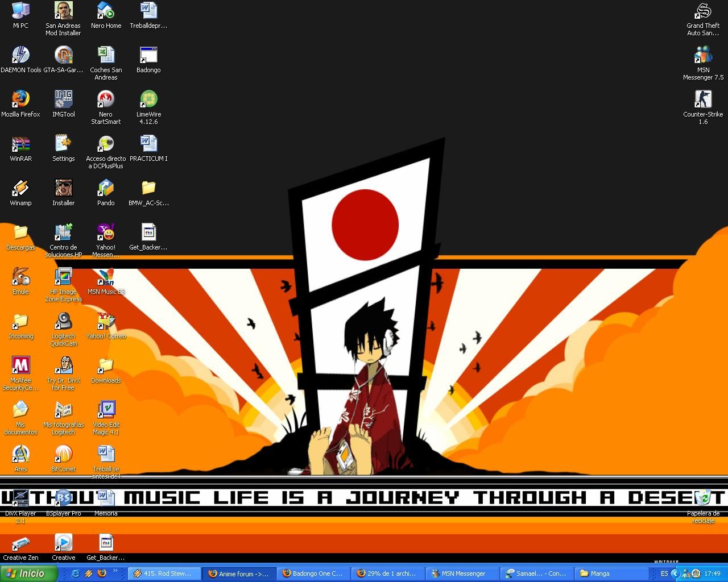The image size is (728, 582).
Task: Open MSN Music ES shortcut
Action: pyautogui.click(x=106, y=281)
